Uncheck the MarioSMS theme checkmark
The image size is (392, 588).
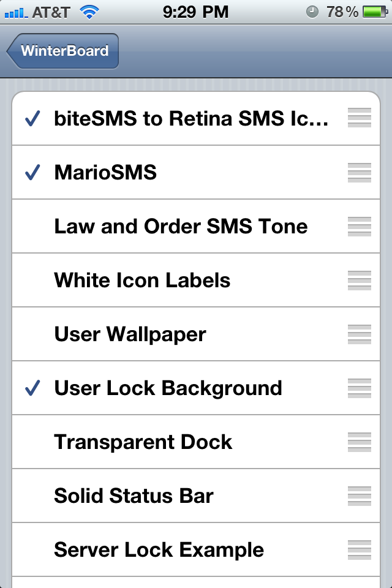pyautogui.click(x=196, y=172)
